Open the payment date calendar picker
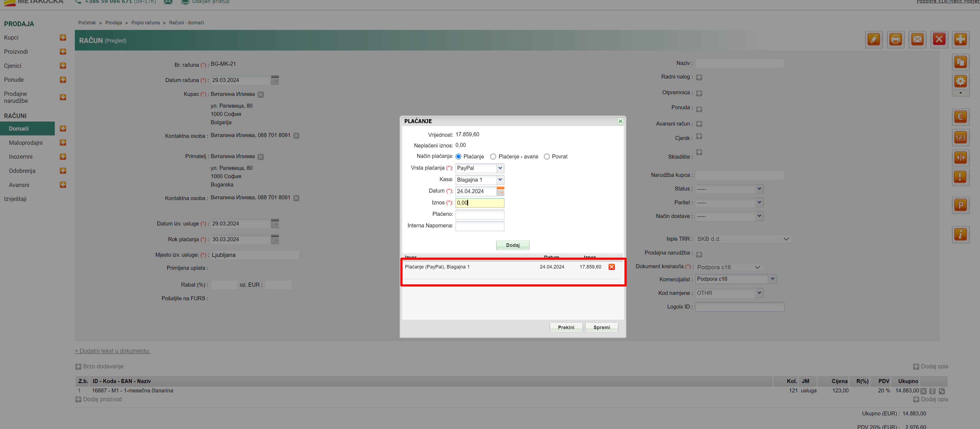This screenshot has width=980, height=429. click(x=500, y=191)
